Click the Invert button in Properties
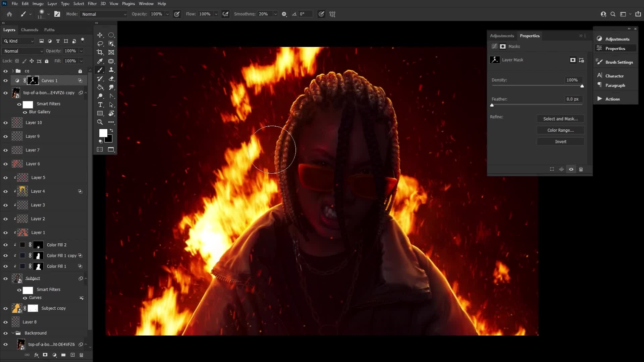 point(560,141)
